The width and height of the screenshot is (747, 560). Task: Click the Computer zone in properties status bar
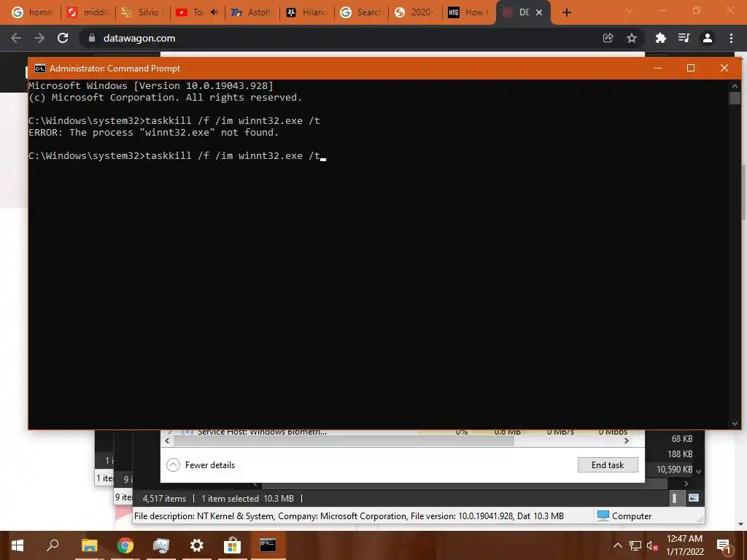click(624, 516)
